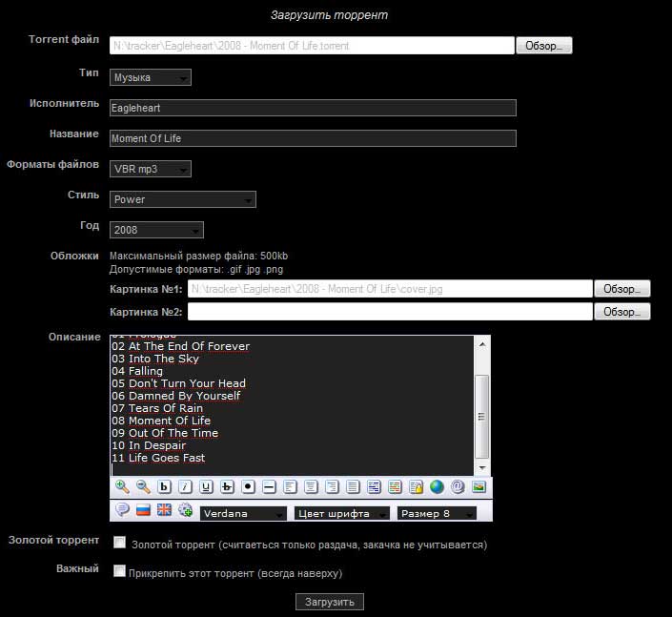Viewport: 672px width, 617px height.
Task: Click into the Исполнитель field containing Eagleheart
Action: [x=313, y=108]
